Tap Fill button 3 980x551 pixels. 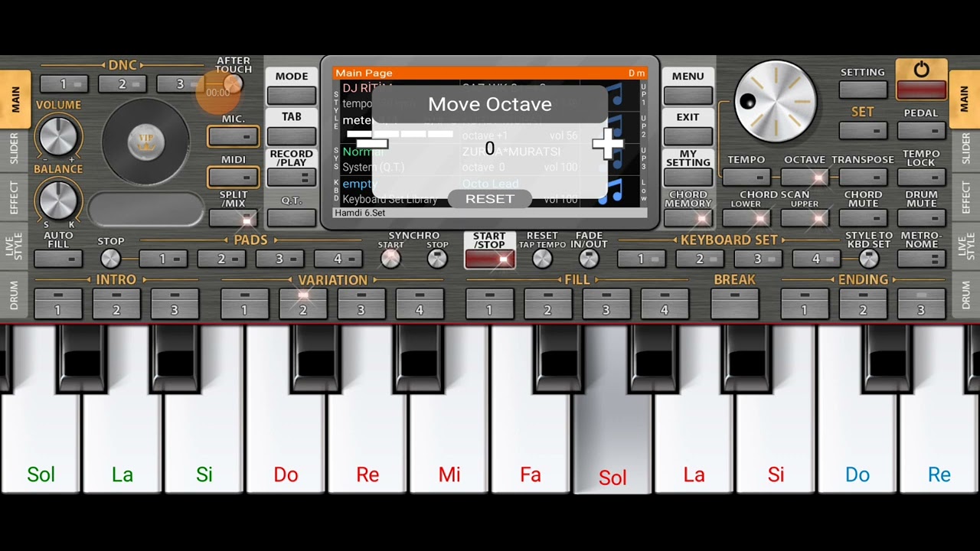coord(606,303)
